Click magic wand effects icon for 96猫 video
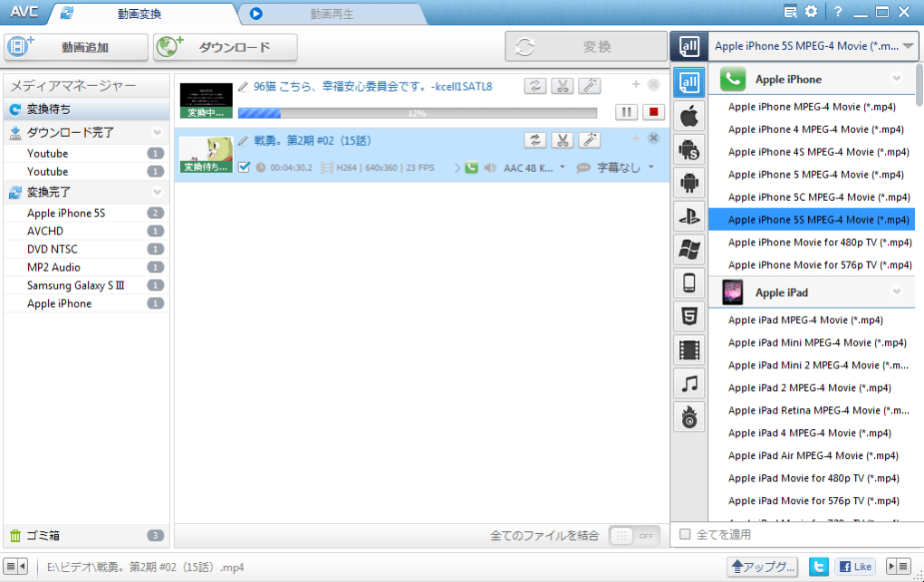 coord(590,86)
